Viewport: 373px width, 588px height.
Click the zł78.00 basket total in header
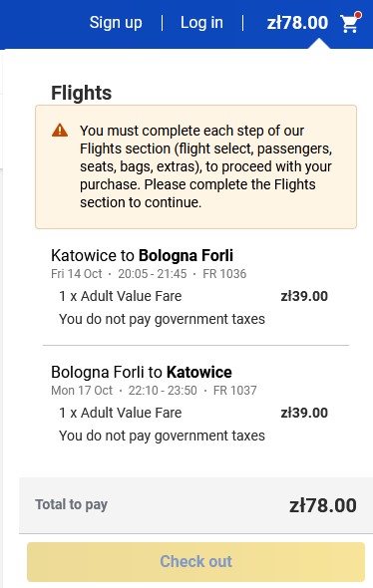point(297,23)
